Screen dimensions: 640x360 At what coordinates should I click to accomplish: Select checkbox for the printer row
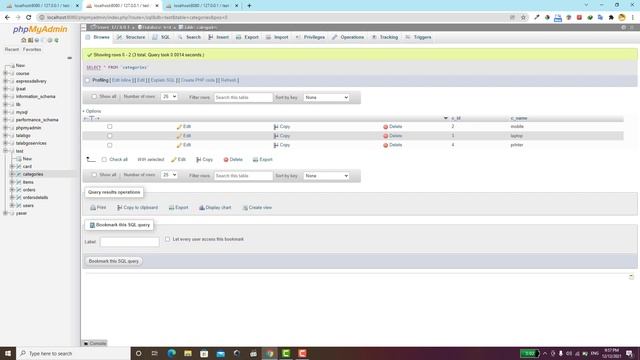coord(109,145)
